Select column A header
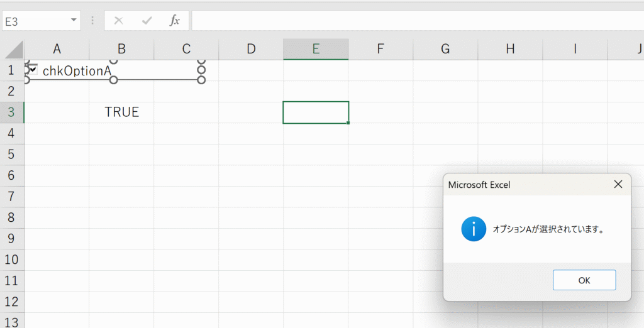644x328 pixels. coord(57,49)
